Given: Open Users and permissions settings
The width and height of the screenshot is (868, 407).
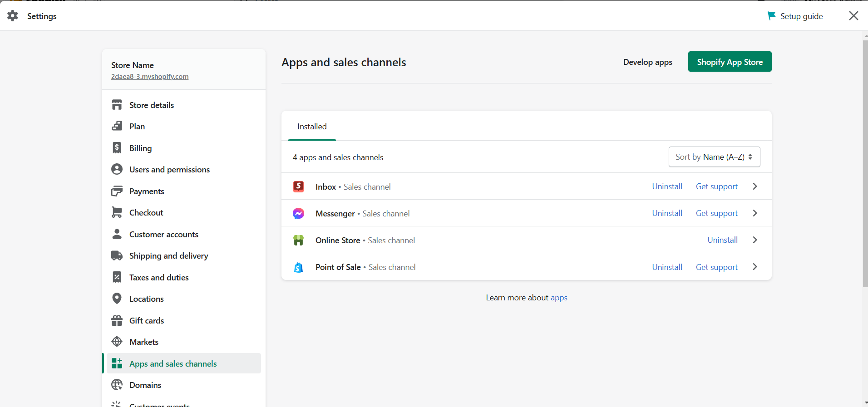Looking at the screenshot, I should [x=184, y=169].
